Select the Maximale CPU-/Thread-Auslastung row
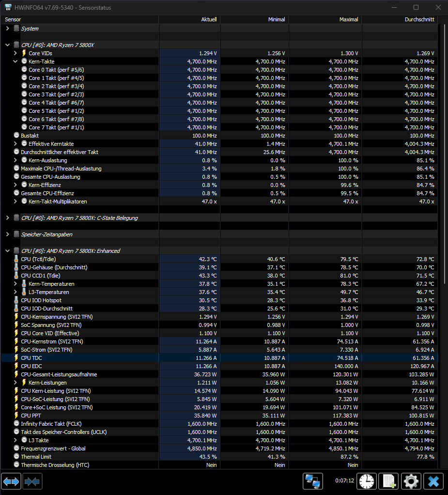Image resolution: width=448 pixels, height=495 pixels. tap(219, 168)
